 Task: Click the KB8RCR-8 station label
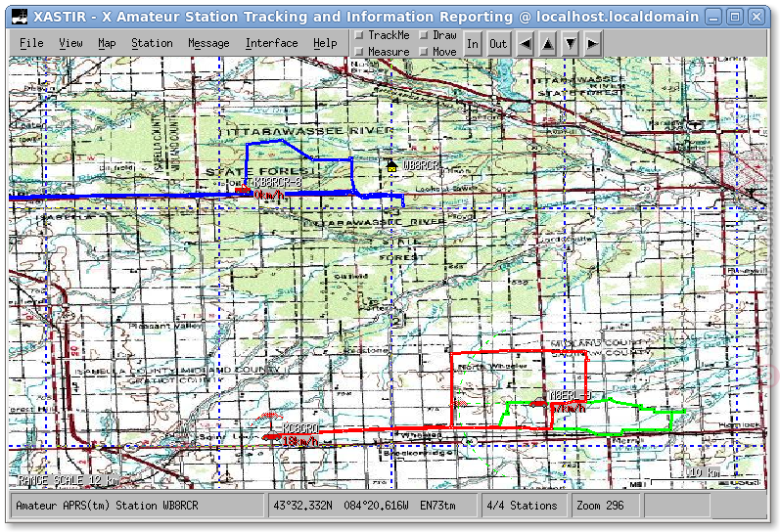(278, 183)
